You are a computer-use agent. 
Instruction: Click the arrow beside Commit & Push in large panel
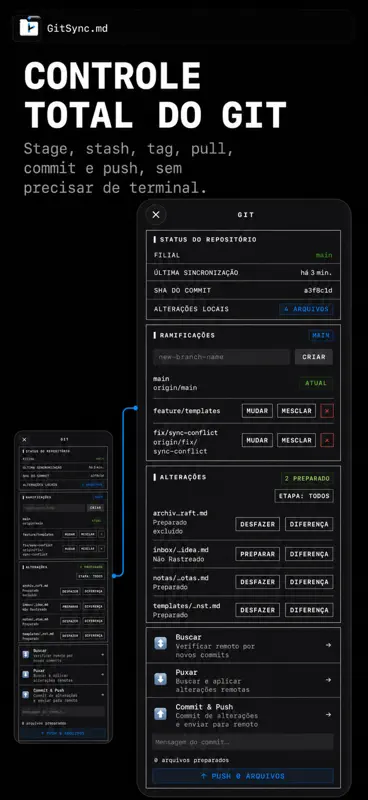[x=328, y=715]
